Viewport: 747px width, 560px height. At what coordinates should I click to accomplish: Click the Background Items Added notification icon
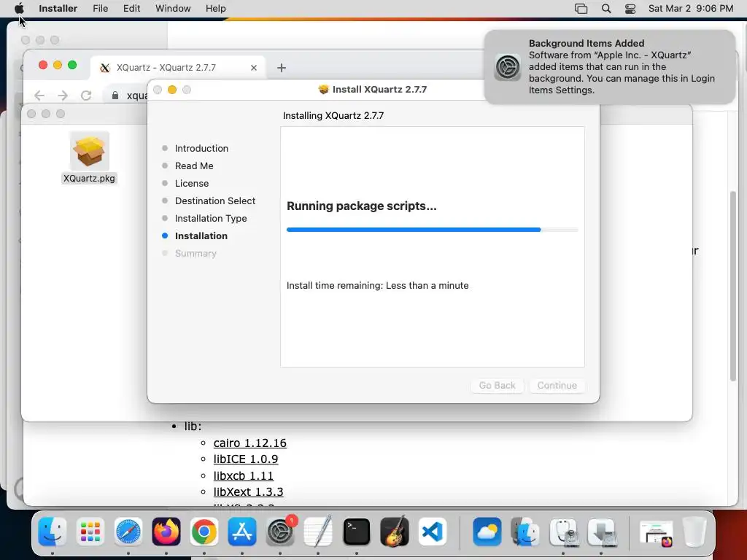click(x=508, y=66)
